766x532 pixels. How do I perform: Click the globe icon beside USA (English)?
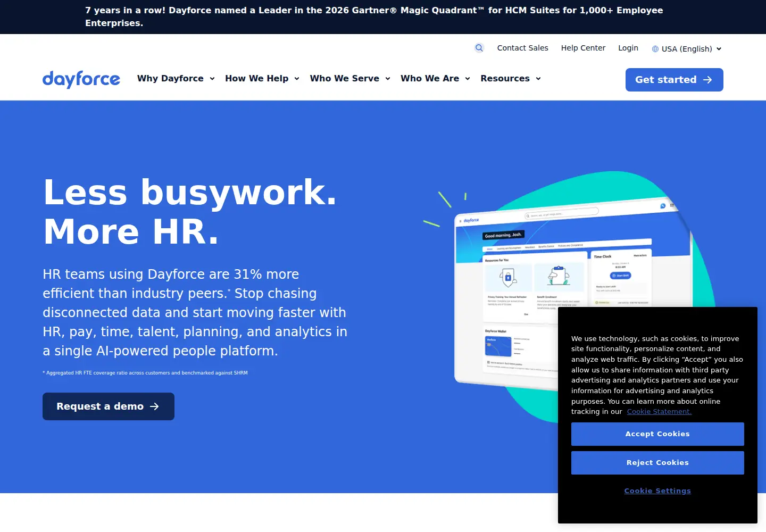point(655,49)
